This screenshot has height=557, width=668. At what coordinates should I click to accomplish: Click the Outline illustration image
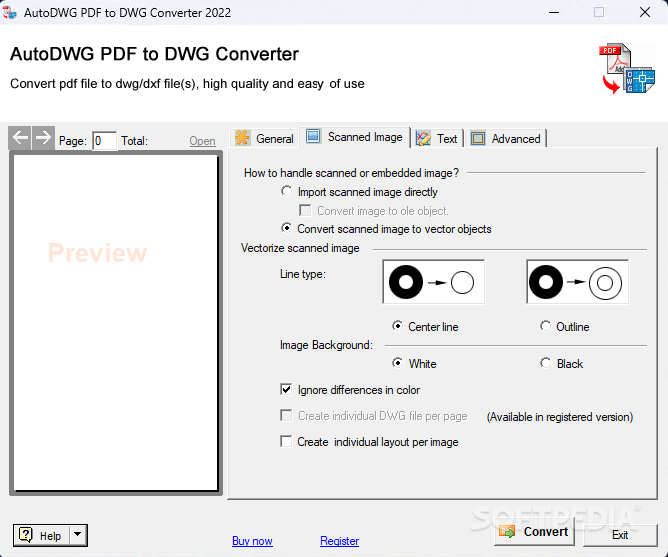coord(577,282)
